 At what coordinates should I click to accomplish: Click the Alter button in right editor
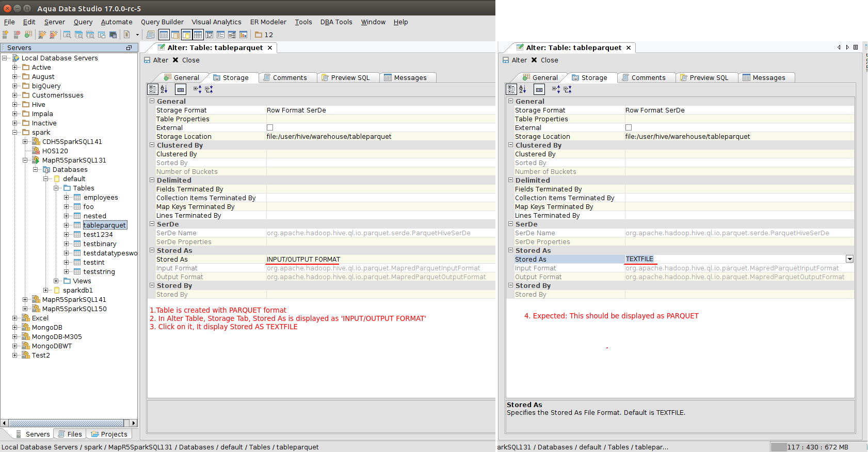click(515, 60)
